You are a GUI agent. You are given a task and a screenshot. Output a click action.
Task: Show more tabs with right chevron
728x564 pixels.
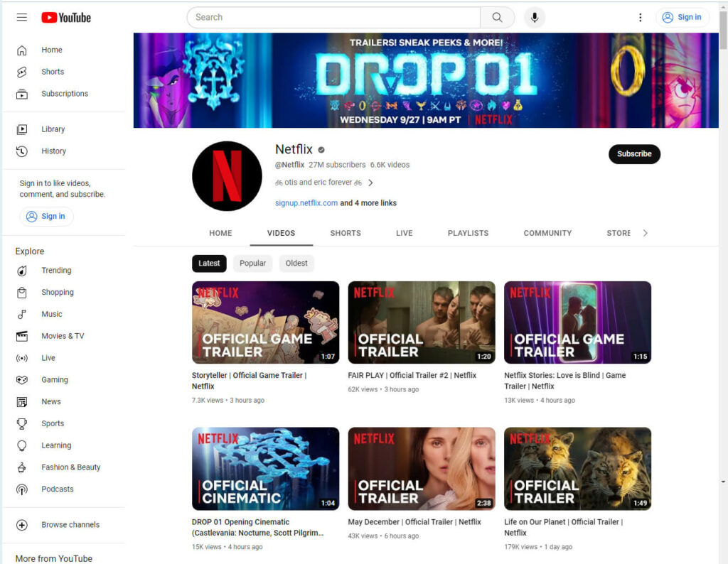(645, 233)
